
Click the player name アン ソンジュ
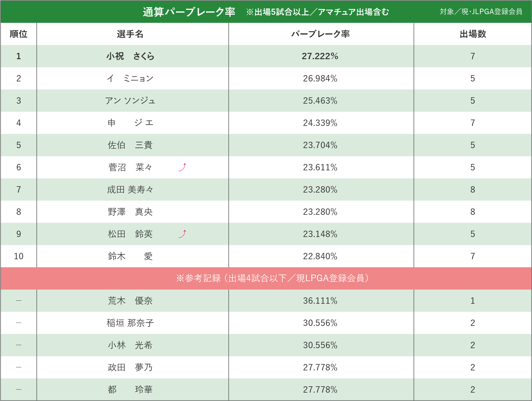tap(130, 101)
